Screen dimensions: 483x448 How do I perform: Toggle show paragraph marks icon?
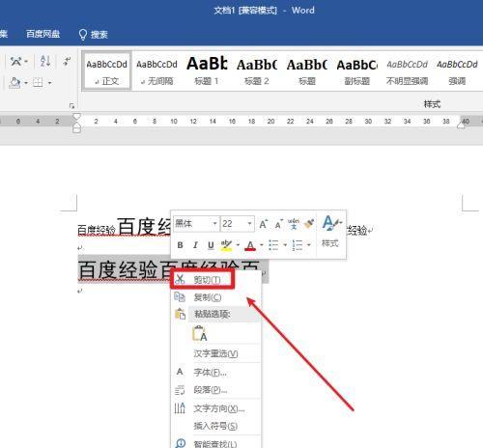tap(67, 61)
